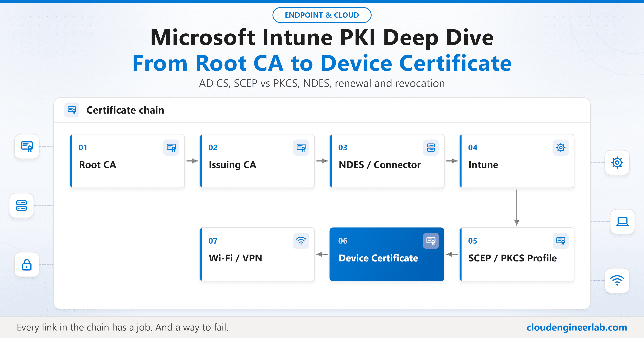Click the '07' step number label
Viewport: 644px width, 338px height.
[x=213, y=241]
